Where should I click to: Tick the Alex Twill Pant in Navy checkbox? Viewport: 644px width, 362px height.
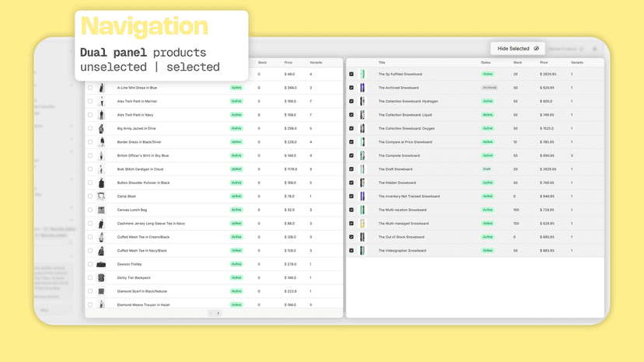tap(90, 114)
